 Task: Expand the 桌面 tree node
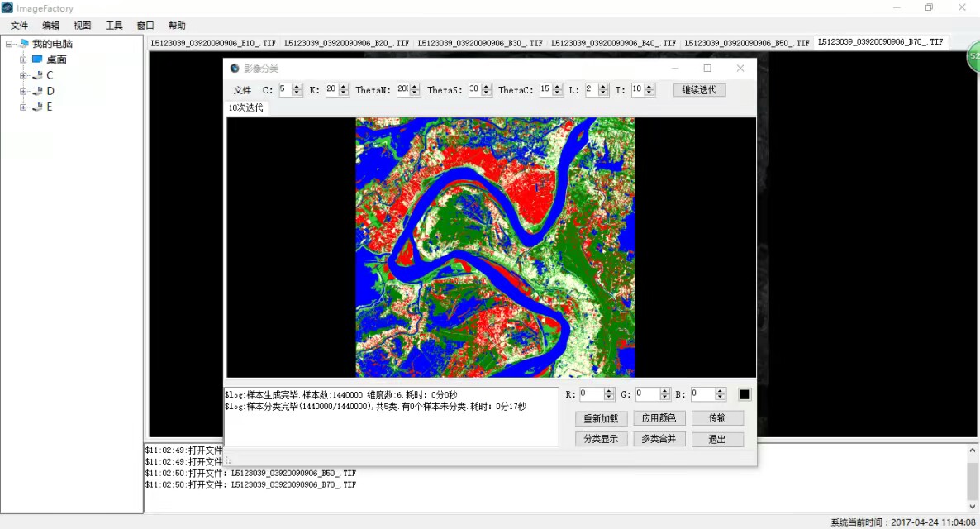23,60
